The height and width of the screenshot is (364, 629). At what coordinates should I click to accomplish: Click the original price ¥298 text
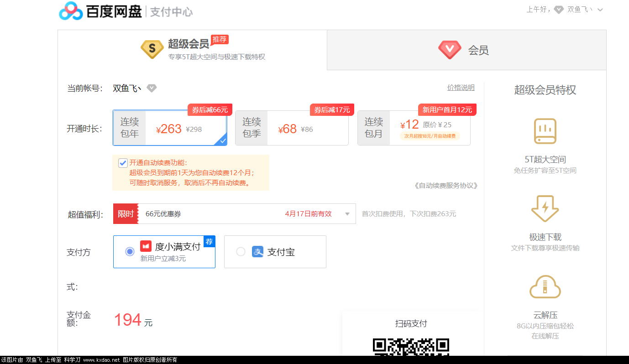coord(194,130)
